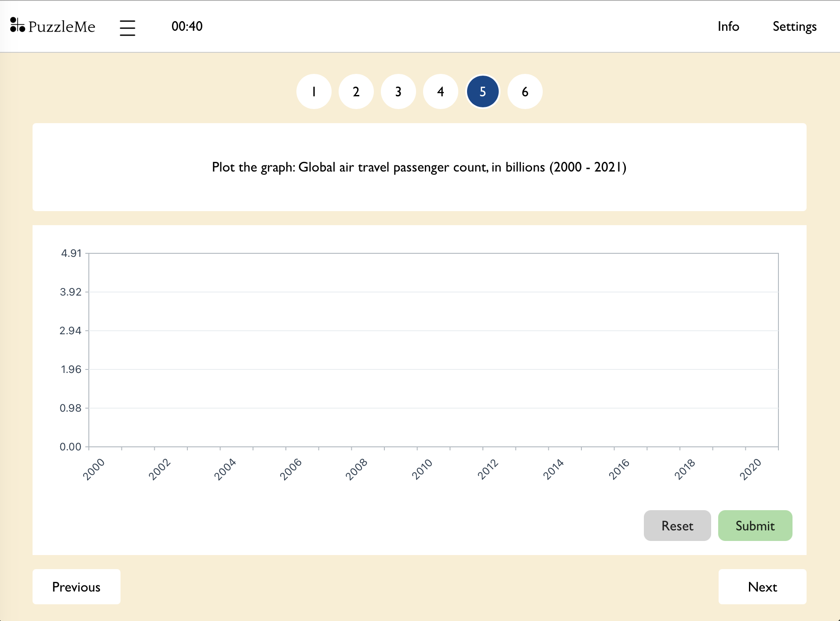840x621 pixels.
Task: Click the 2020 x-axis label
Action: [750, 469]
